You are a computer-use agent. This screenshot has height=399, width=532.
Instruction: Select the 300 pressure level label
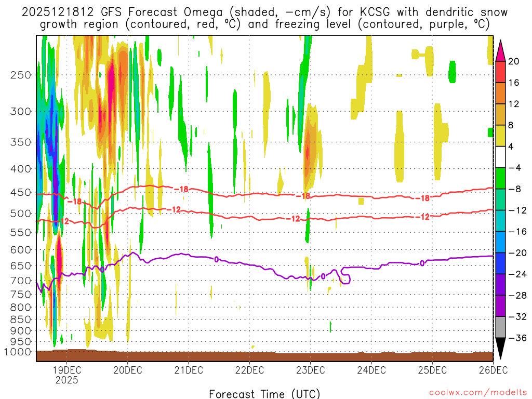pos(21,111)
